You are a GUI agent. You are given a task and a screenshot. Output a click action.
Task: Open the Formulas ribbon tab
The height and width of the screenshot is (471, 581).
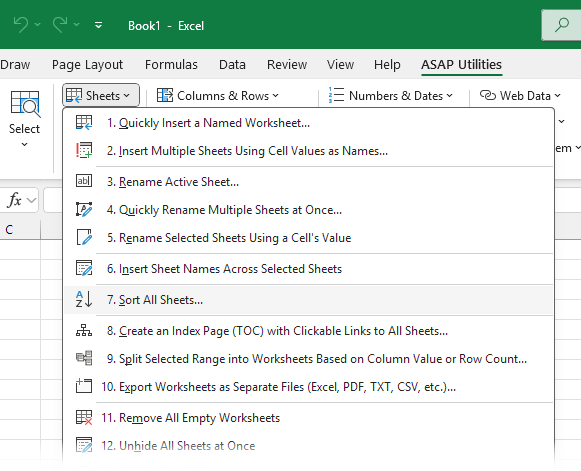point(171,64)
